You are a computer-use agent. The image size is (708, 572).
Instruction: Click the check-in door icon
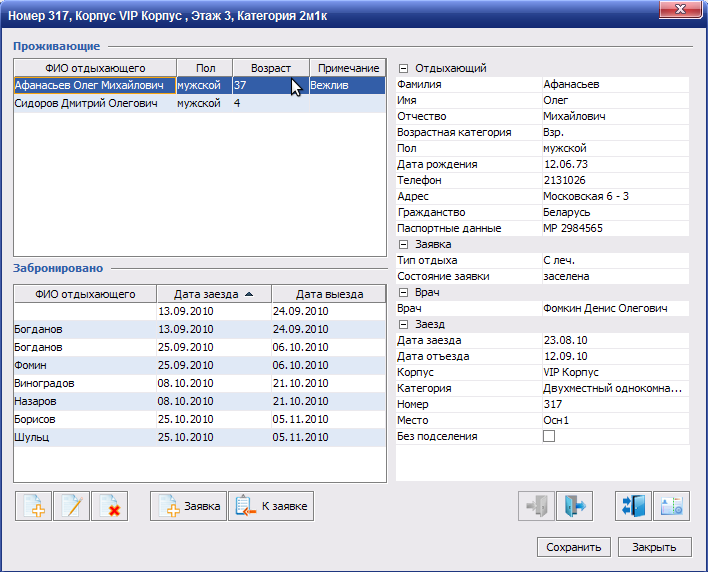click(x=536, y=506)
